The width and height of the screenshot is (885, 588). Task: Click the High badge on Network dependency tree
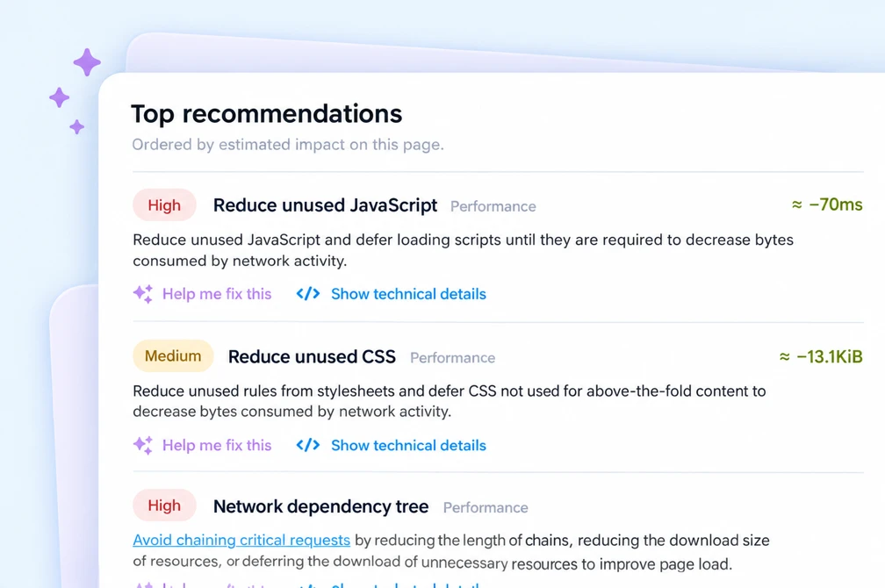point(164,505)
